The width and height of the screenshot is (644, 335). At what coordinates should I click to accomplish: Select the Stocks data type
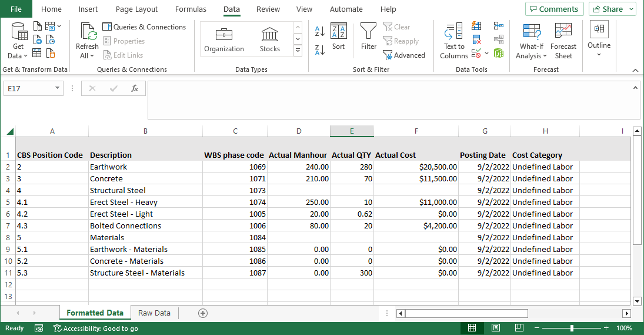pos(270,39)
